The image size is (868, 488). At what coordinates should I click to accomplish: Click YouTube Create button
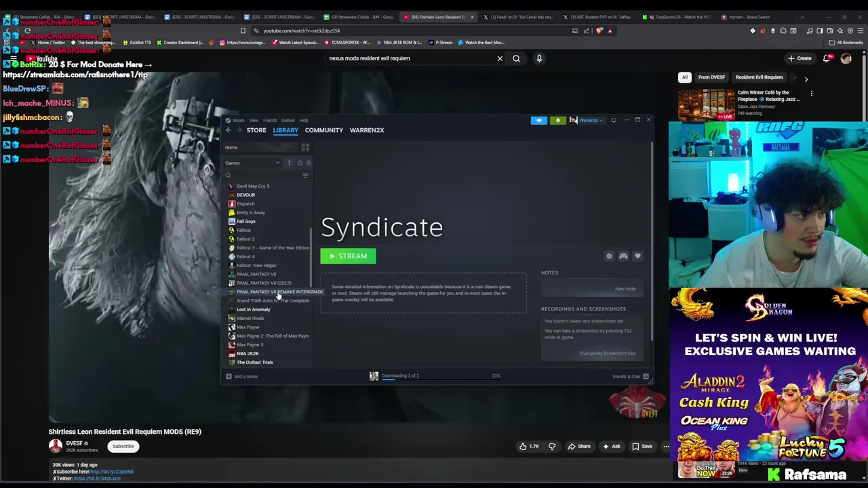tap(800, 58)
